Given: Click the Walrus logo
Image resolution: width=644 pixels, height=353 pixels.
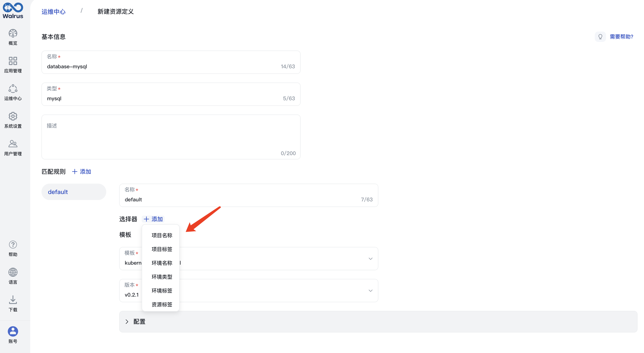Looking at the screenshot, I should [13, 11].
